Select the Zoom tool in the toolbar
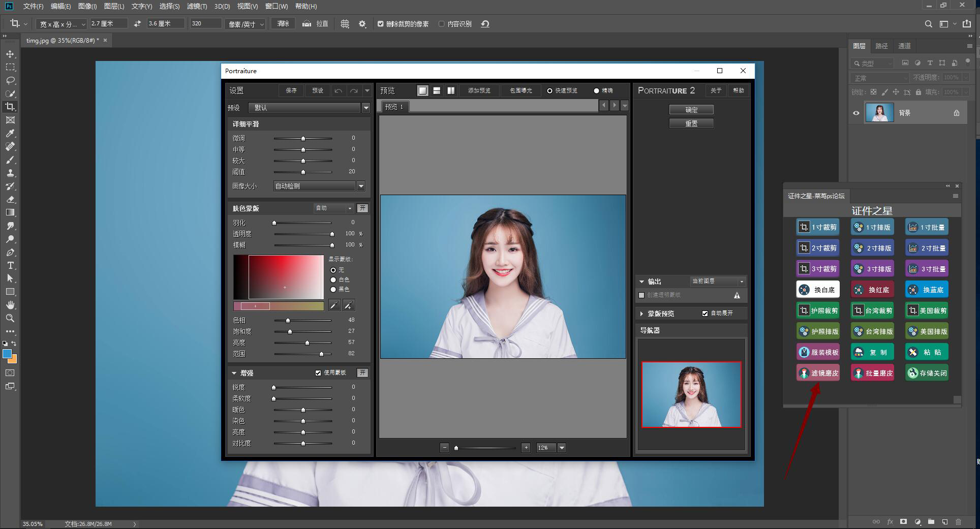This screenshot has height=529, width=980. [x=10, y=318]
